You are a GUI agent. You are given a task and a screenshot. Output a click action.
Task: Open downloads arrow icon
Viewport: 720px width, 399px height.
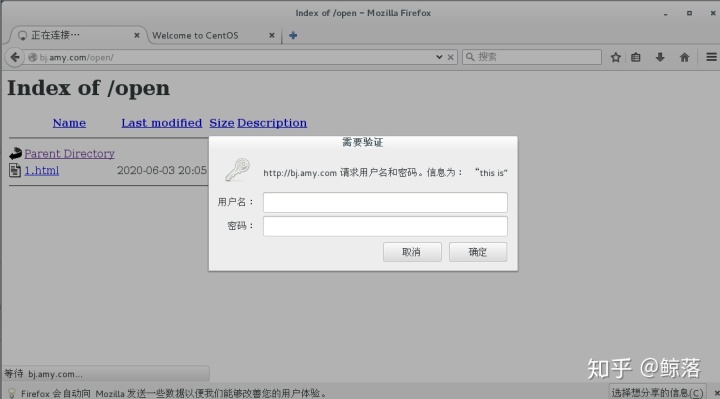point(660,57)
